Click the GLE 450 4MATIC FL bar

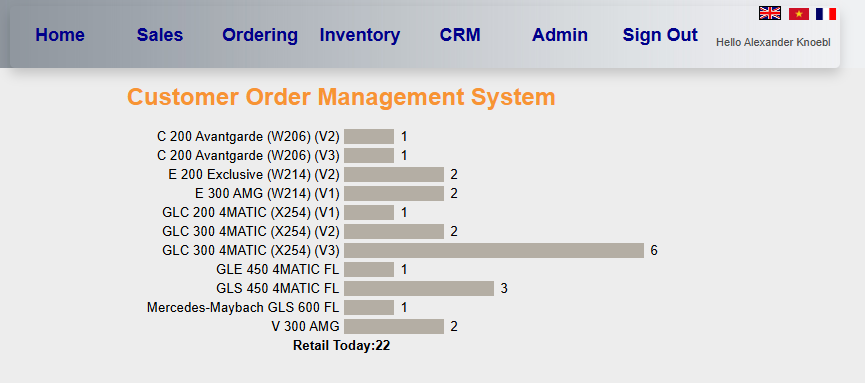click(369, 269)
